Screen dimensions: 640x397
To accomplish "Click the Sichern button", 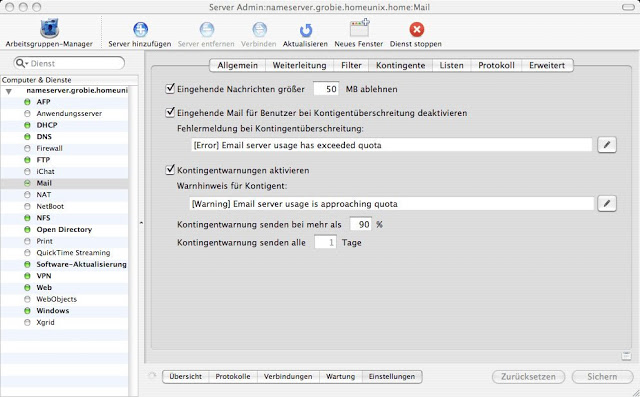I will (602, 377).
